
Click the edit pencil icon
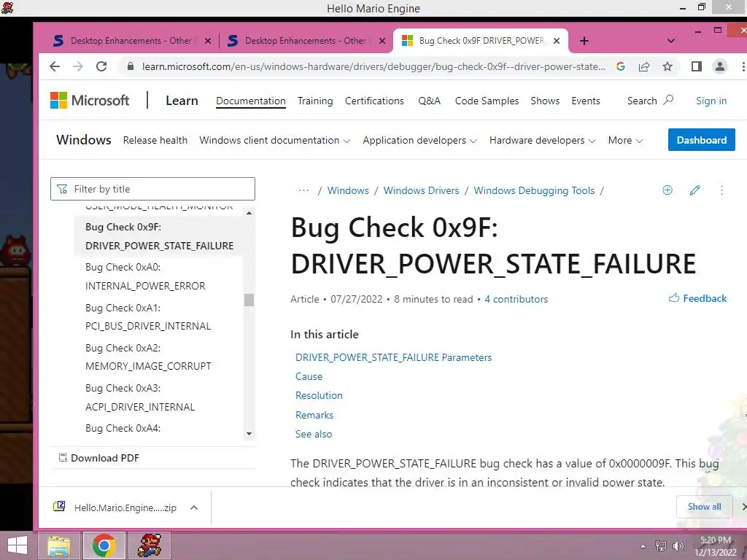[694, 190]
